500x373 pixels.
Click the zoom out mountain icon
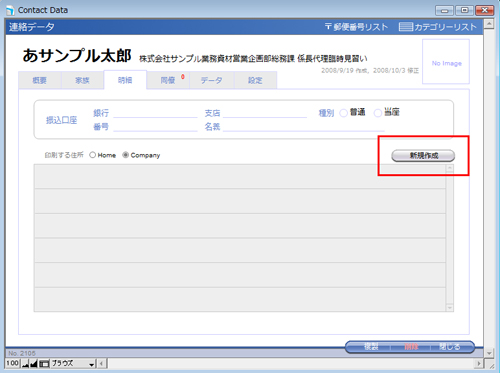(25, 364)
